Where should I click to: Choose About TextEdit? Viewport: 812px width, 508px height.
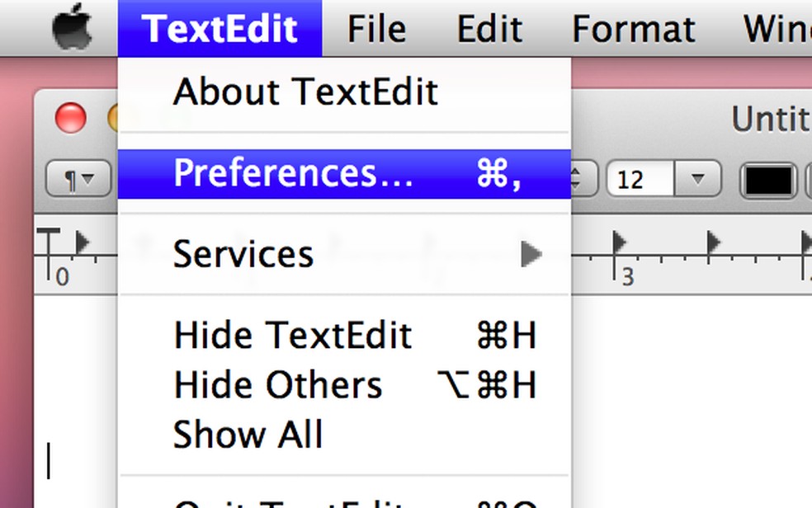point(305,92)
